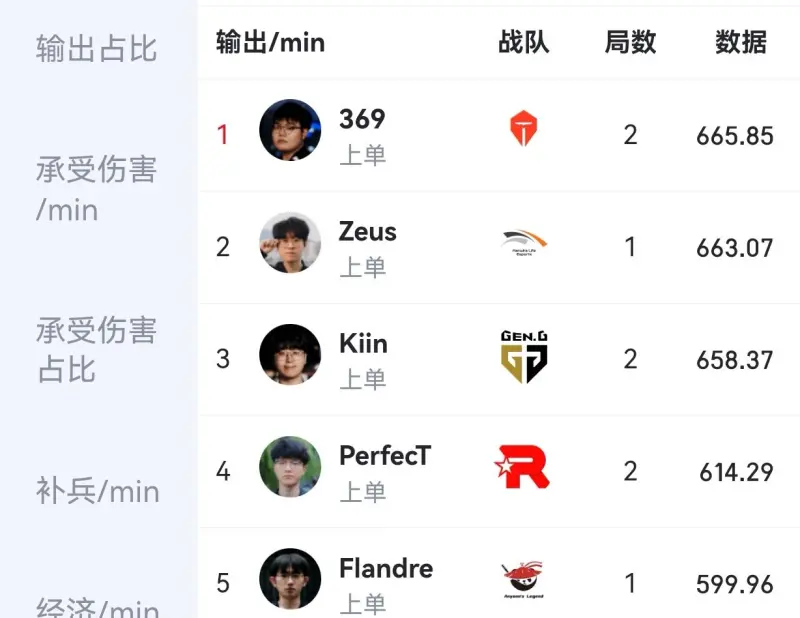Click the Anyone's Legend team logo
Image resolution: width=800 pixels, height=618 pixels.
[524, 582]
